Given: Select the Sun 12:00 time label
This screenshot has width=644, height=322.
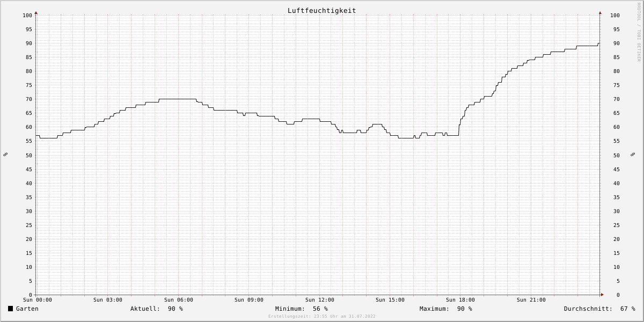Looking at the screenshot, I should click(320, 300).
